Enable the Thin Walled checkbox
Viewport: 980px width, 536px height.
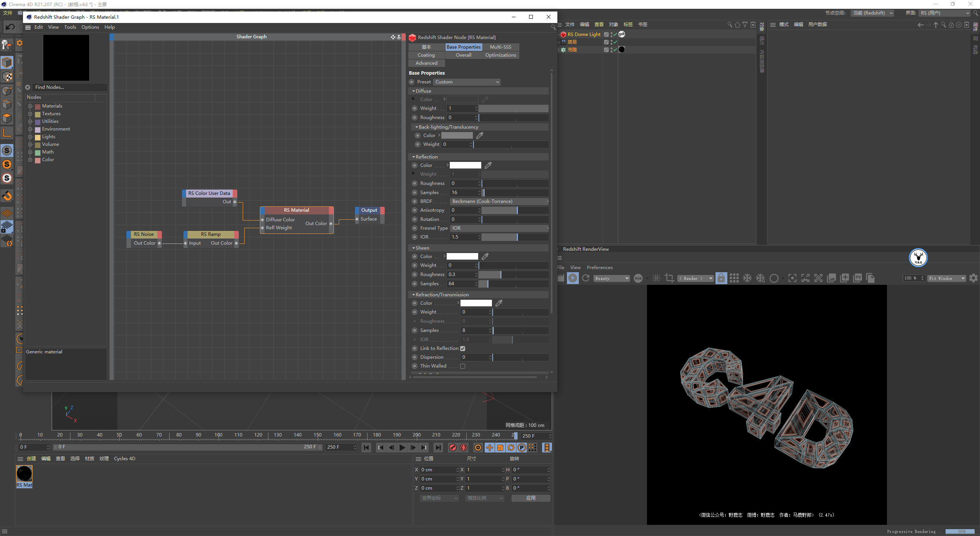[x=462, y=366]
